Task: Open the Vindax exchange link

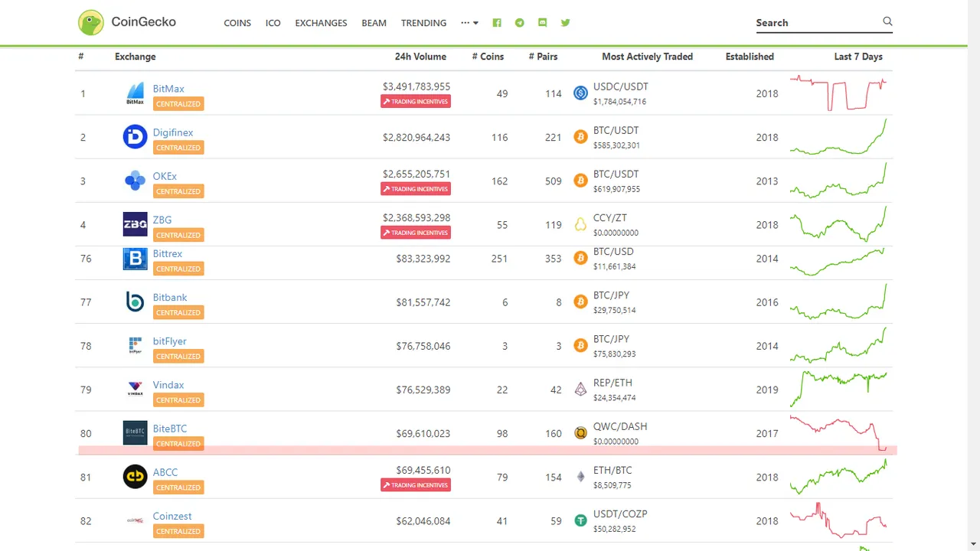Action: 168,385
